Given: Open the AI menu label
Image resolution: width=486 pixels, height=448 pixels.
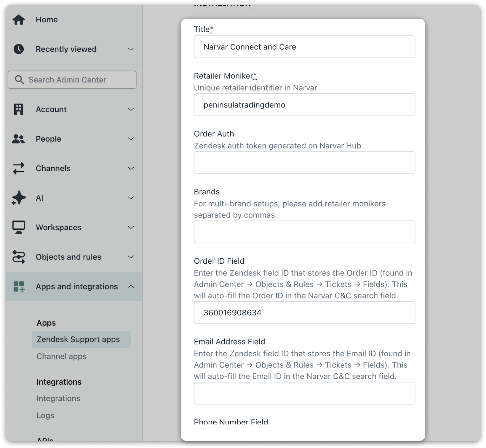Looking at the screenshot, I should (x=40, y=198).
